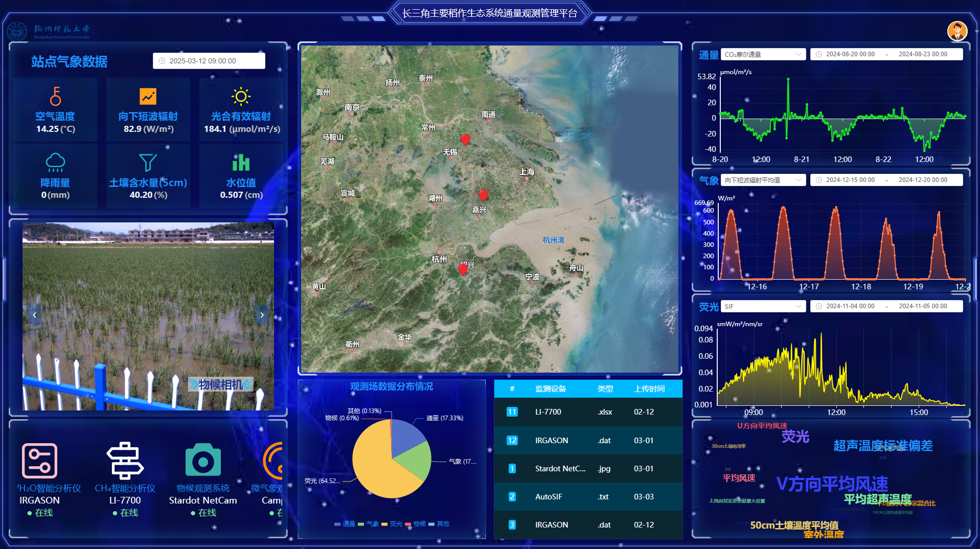Click the photosynthetic radiation sun icon
Screen dimensions: 980x549
[241, 96]
